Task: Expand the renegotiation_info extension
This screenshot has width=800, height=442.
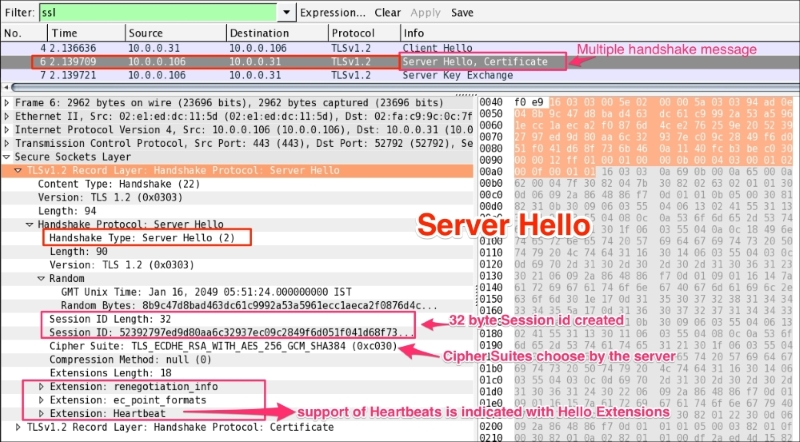Action: (41, 387)
